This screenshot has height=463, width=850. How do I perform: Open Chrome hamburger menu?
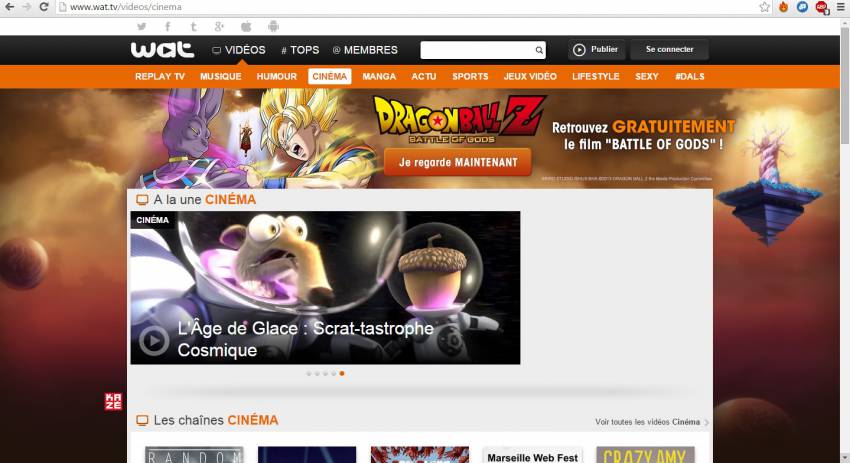[840, 7]
